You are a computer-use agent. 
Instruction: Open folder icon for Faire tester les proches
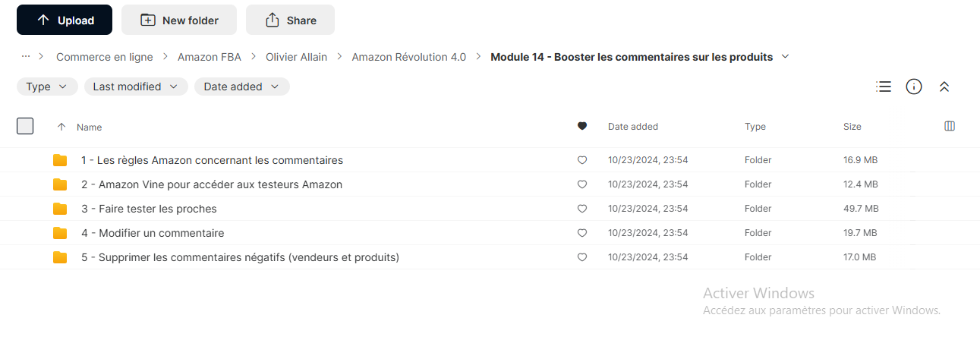60,209
